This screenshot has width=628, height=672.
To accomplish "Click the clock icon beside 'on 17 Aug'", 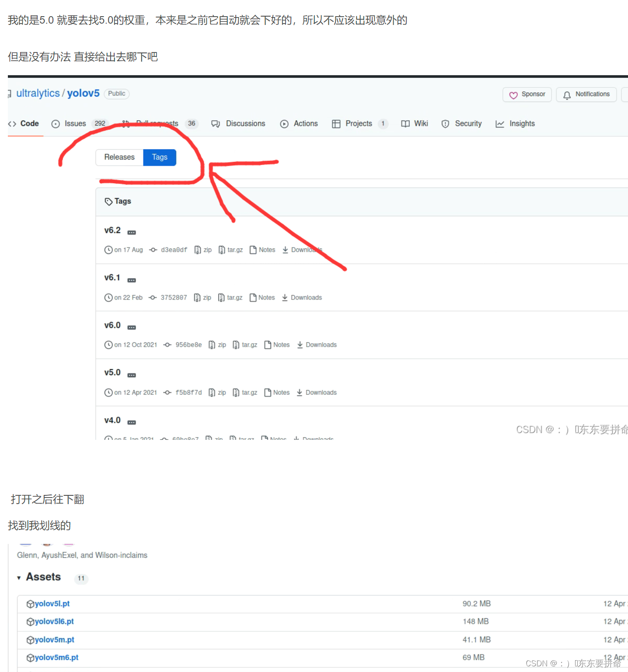I will 108,250.
